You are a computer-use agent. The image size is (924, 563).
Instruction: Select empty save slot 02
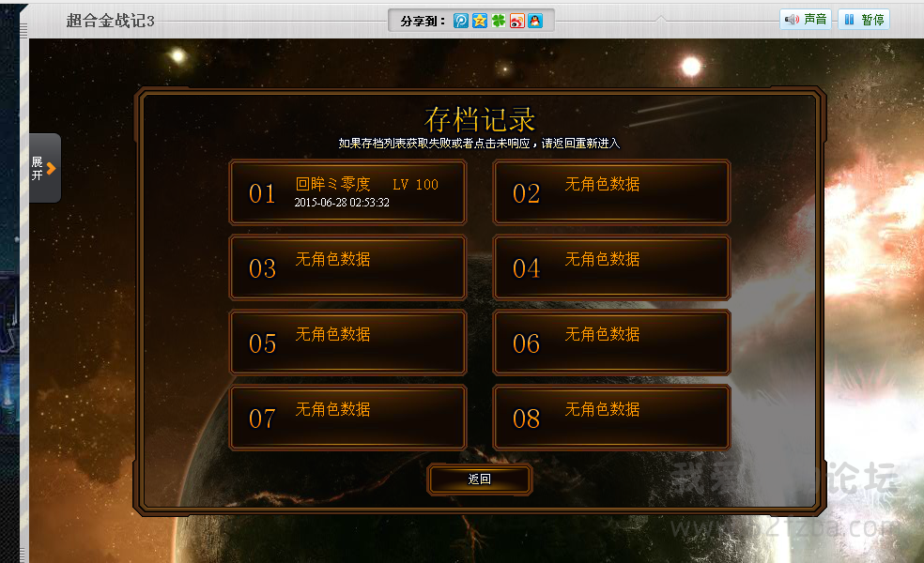coord(611,192)
